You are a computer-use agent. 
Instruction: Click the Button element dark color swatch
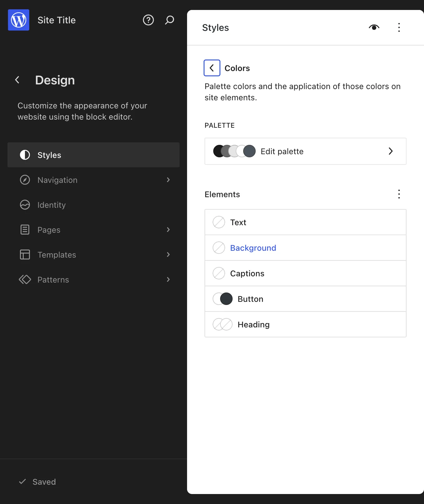[226, 299]
